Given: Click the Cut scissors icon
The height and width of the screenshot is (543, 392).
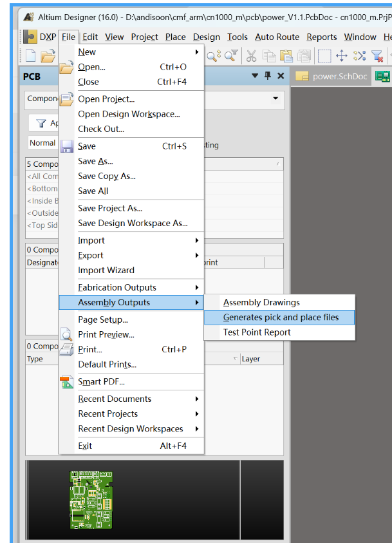Looking at the screenshot, I should [252, 56].
